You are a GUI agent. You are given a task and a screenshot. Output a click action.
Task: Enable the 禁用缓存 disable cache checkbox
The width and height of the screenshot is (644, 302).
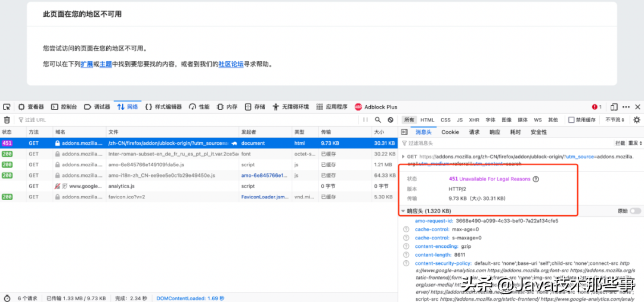pos(571,120)
